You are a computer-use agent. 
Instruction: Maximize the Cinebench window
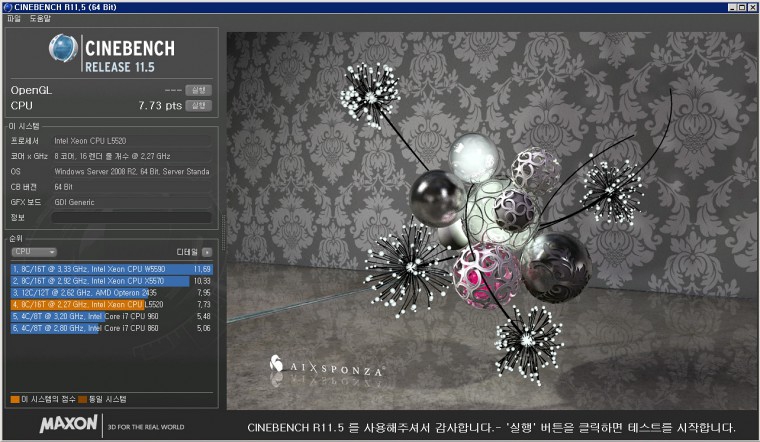pos(742,7)
